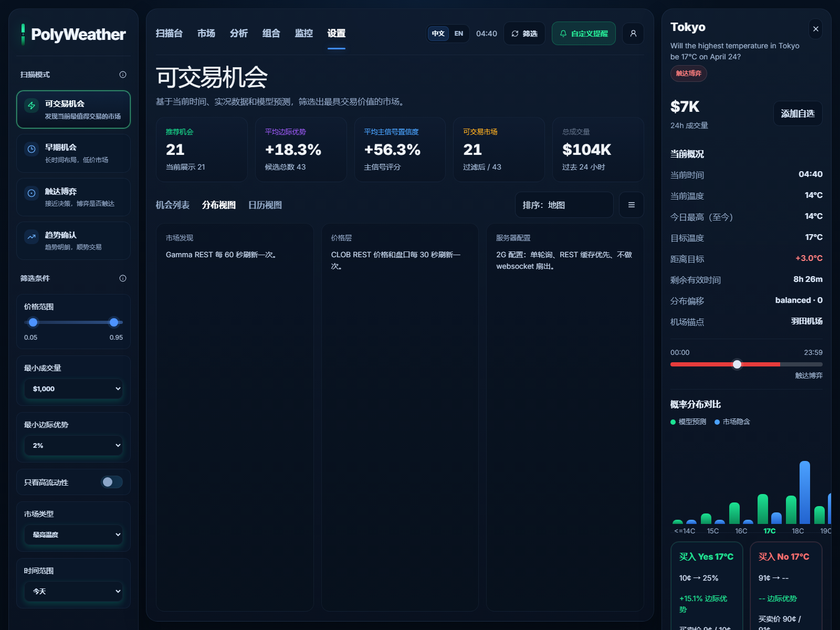The image size is (840, 630).
Task: Go to 组合 tab
Action: pos(271,34)
